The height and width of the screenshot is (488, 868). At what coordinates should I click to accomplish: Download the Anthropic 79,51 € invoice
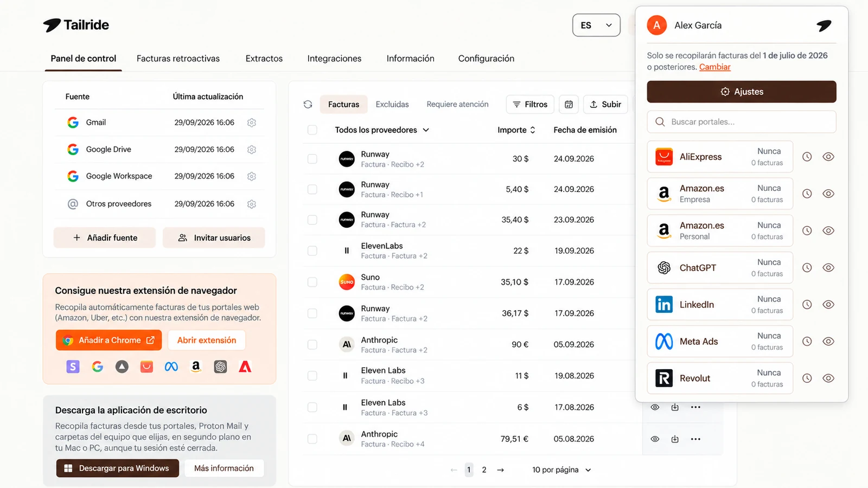click(675, 439)
